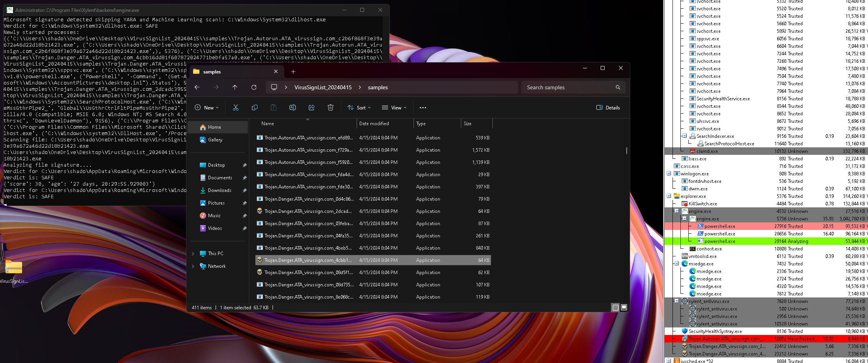Toggle the Details pane button
868x363 pixels.
point(608,107)
